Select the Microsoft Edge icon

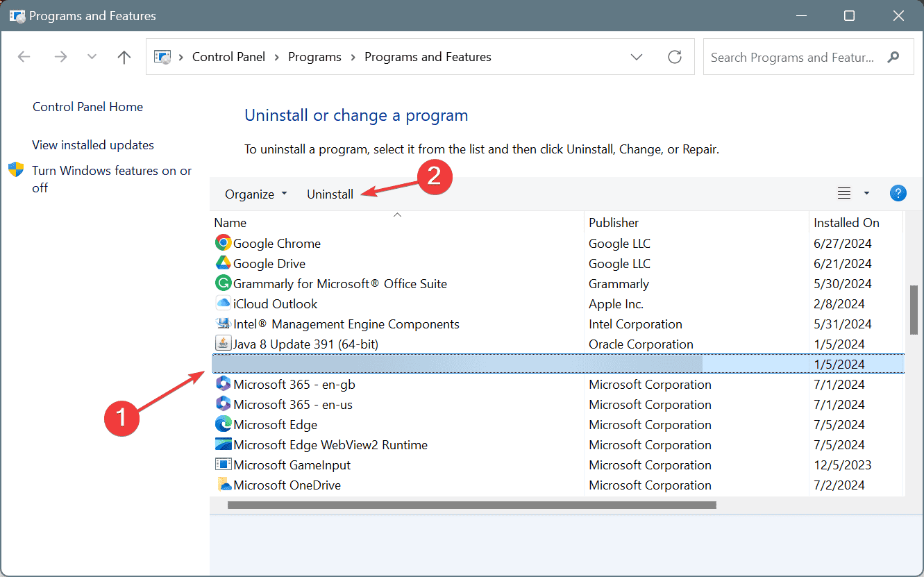pyautogui.click(x=223, y=424)
